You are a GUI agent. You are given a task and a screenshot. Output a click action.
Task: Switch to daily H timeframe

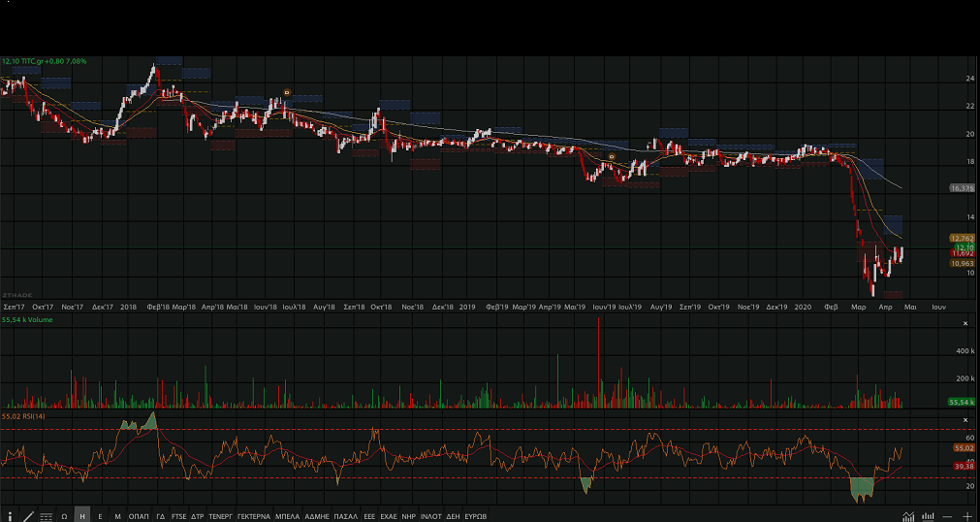click(x=82, y=516)
